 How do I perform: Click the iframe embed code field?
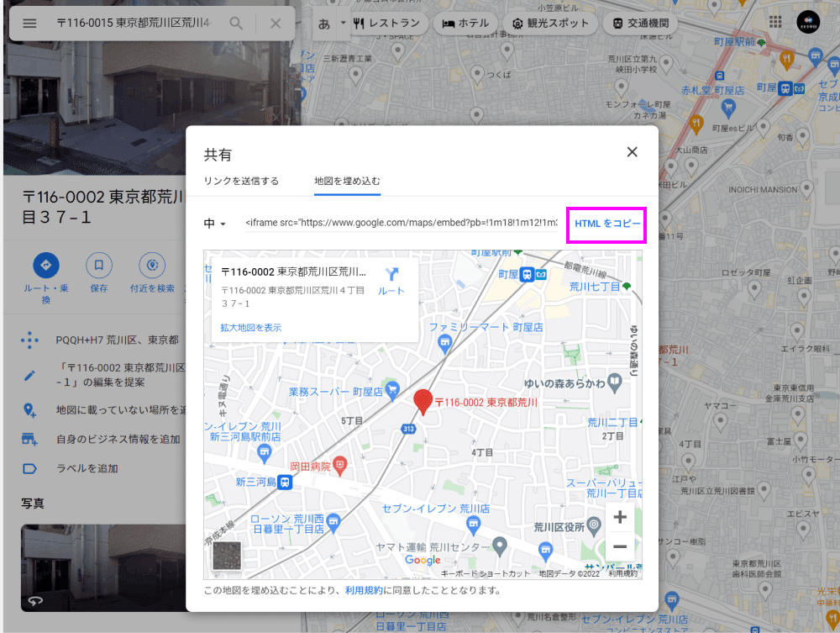pos(402,223)
